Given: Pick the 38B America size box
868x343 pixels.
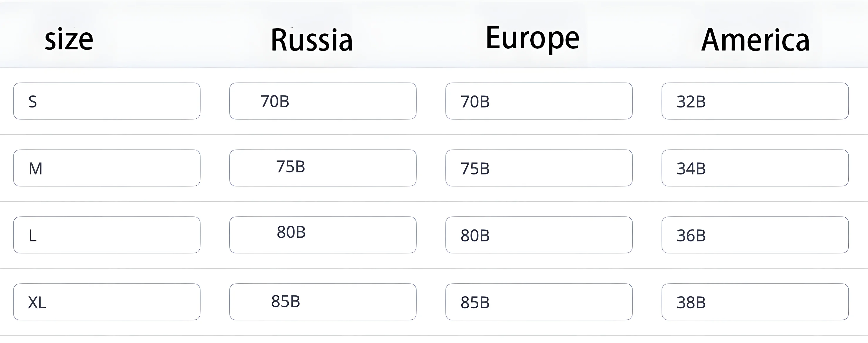Looking at the screenshot, I should pyautogui.click(x=755, y=302).
